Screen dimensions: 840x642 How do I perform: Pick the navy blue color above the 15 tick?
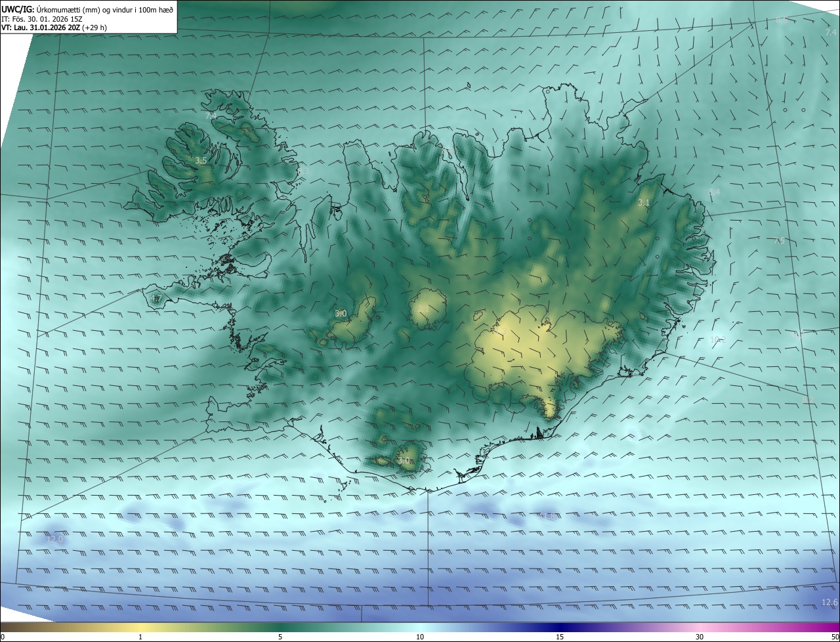coord(560,627)
